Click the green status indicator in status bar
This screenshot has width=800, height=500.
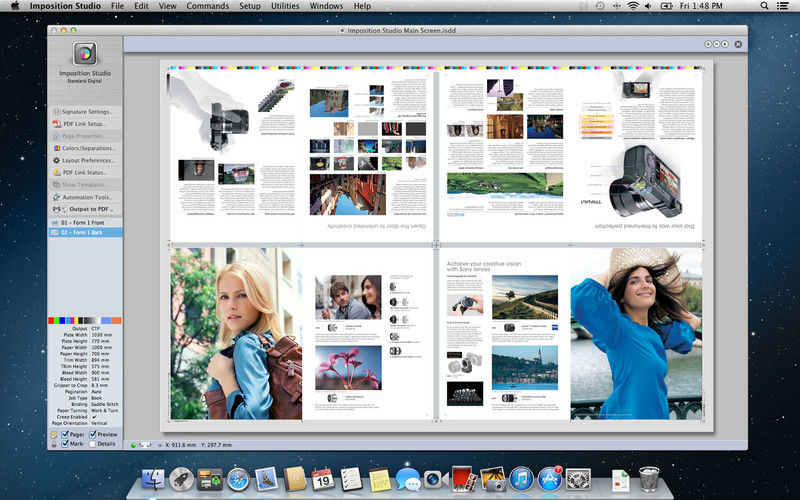click(x=133, y=445)
